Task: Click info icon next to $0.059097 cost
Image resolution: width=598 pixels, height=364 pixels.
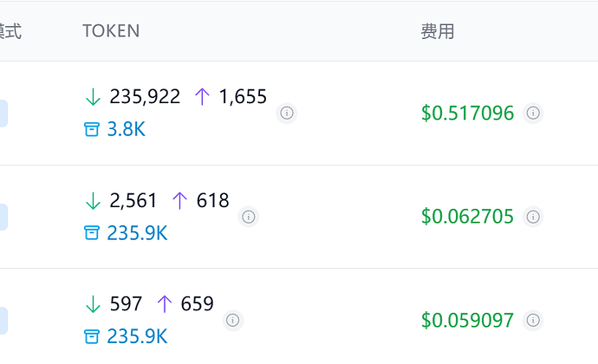Action: point(533,320)
